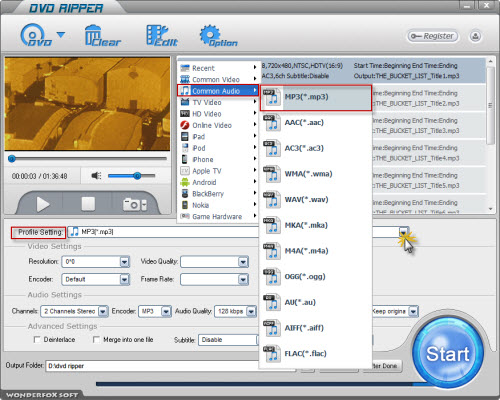Choose the MP3(*.mp3) format icon
The height and width of the screenshot is (400, 500).
[271, 97]
